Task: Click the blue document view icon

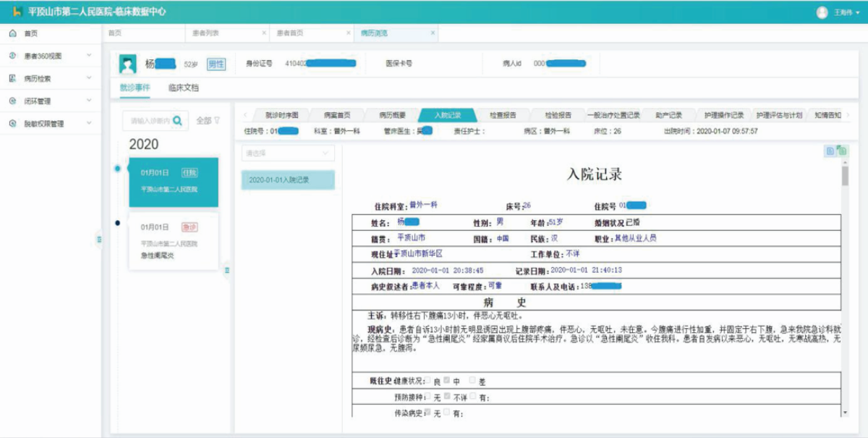Action: pyautogui.click(x=830, y=151)
